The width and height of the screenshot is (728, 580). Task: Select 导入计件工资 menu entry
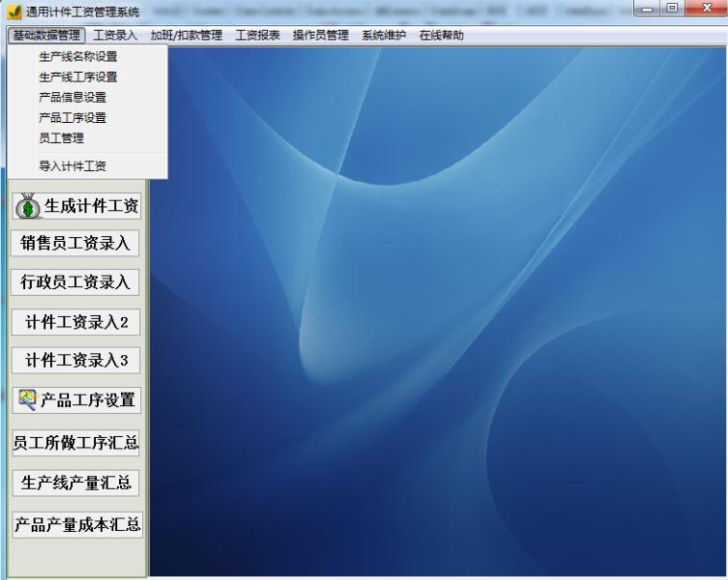[x=87, y=166]
